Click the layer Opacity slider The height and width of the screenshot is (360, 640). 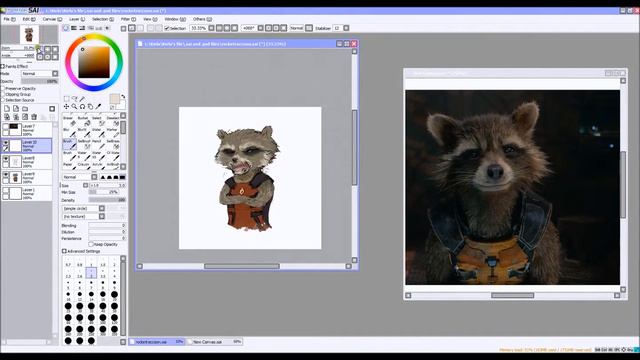coord(40,81)
